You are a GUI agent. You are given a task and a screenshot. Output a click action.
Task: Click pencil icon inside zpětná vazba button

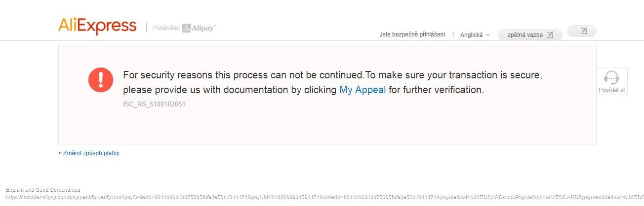[550, 35]
